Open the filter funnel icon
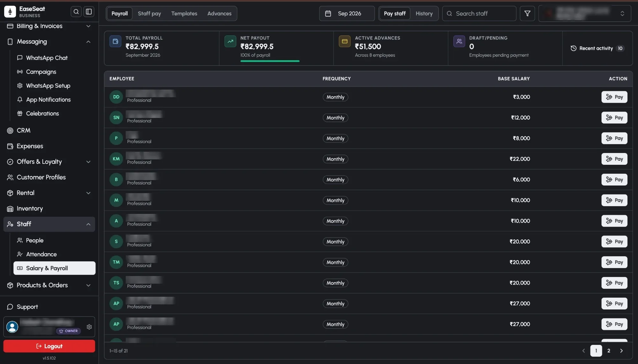 click(527, 13)
